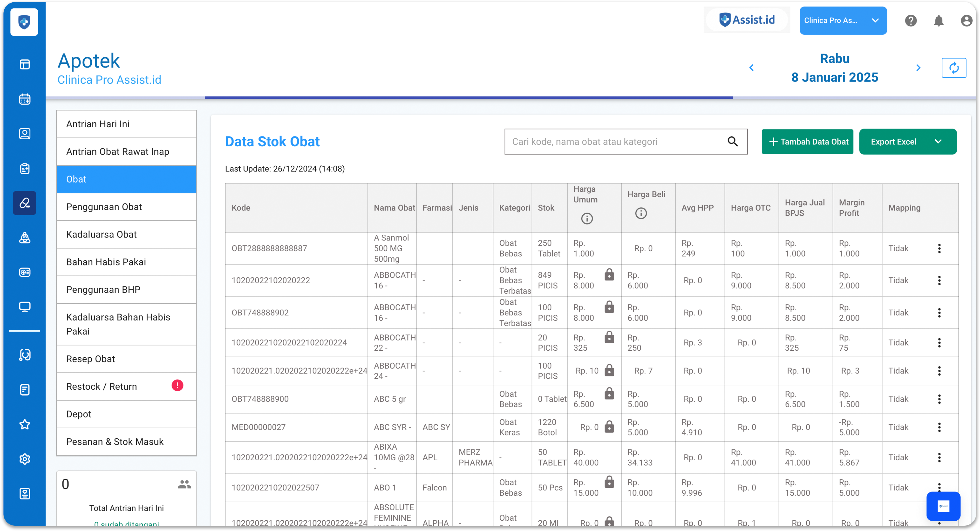The image size is (980, 531).
Task: Click the search magnifier icon
Action: click(733, 142)
